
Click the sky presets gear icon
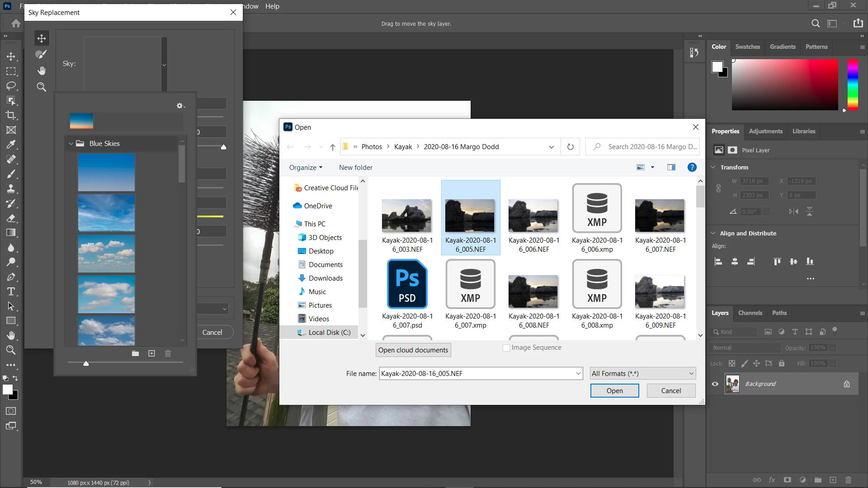(180, 106)
